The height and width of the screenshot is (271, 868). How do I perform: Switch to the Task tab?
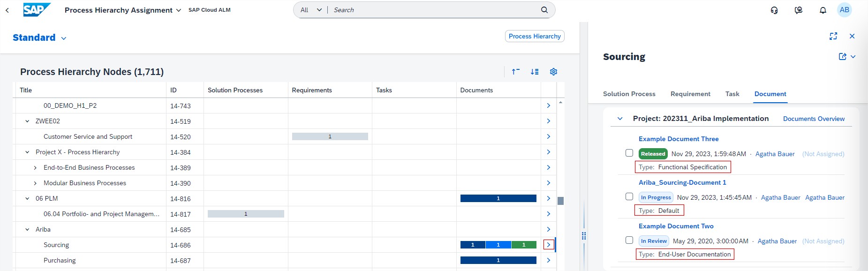point(732,94)
